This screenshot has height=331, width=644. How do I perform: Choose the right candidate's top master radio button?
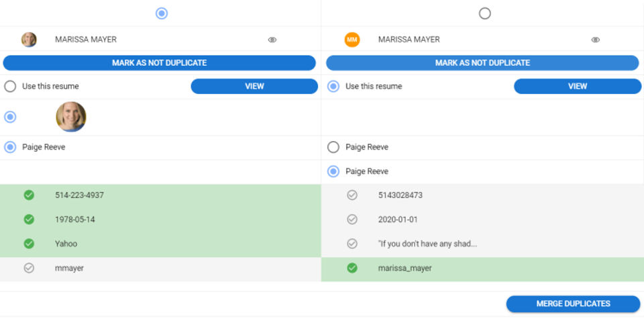point(485,13)
